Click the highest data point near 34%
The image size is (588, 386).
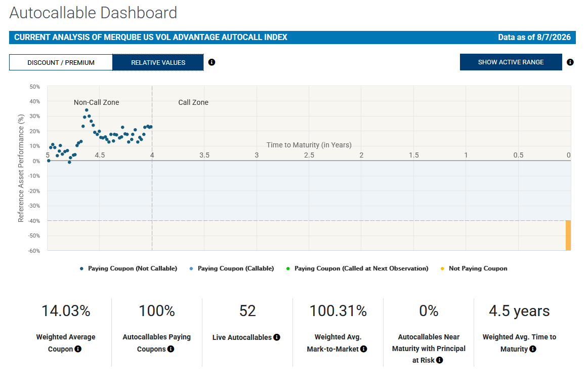coord(87,110)
